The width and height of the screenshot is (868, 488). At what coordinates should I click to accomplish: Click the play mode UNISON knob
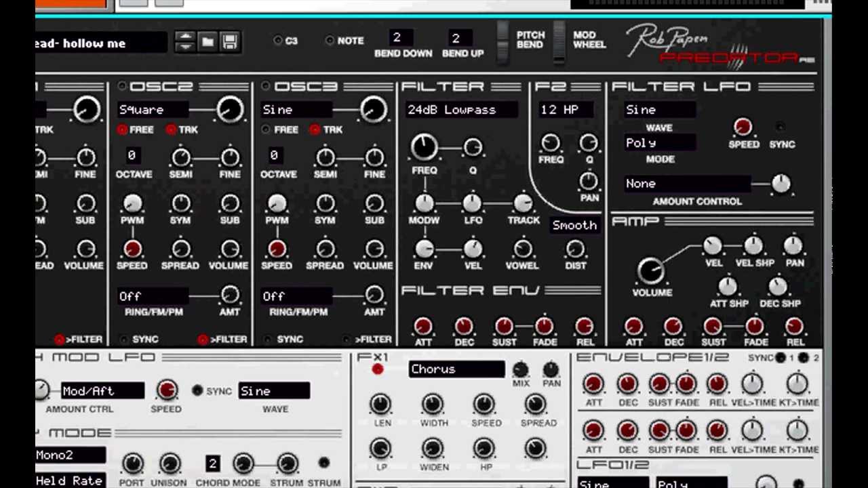(169, 464)
